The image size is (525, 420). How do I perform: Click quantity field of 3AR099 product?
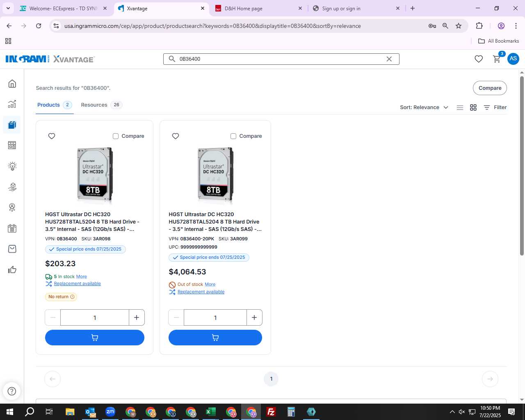coord(215,317)
